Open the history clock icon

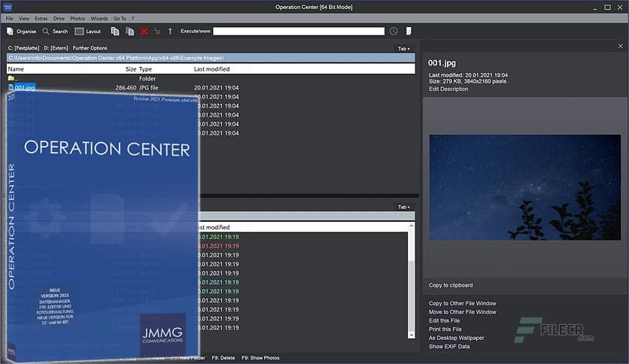pyautogui.click(x=394, y=32)
